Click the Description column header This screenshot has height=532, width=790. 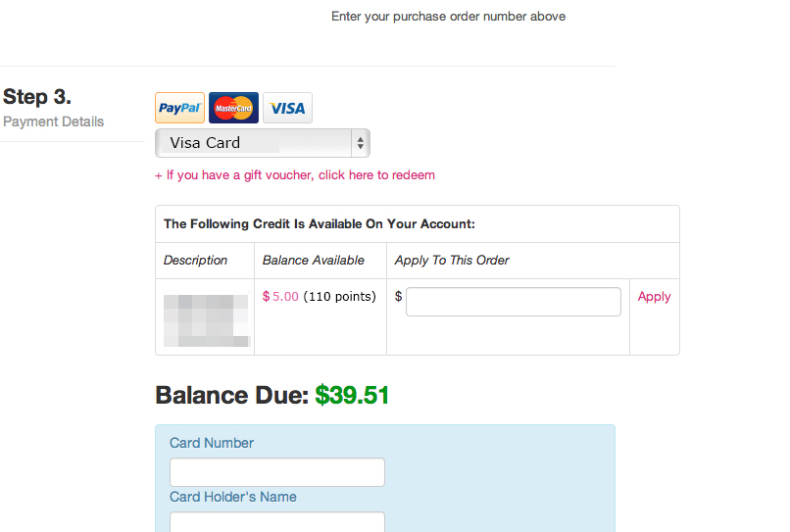coord(195,261)
